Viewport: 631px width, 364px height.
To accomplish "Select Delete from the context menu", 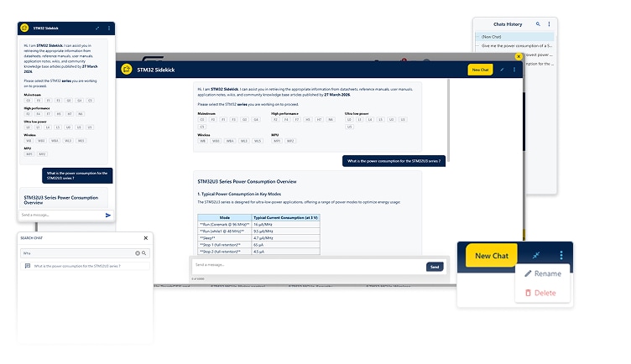I will (x=540, y=293).
